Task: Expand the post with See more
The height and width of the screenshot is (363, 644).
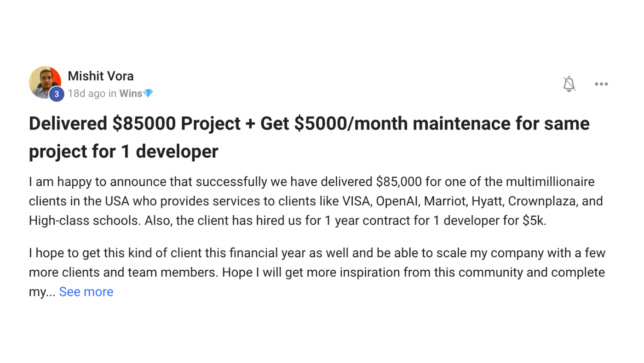Action: point(86,292)
